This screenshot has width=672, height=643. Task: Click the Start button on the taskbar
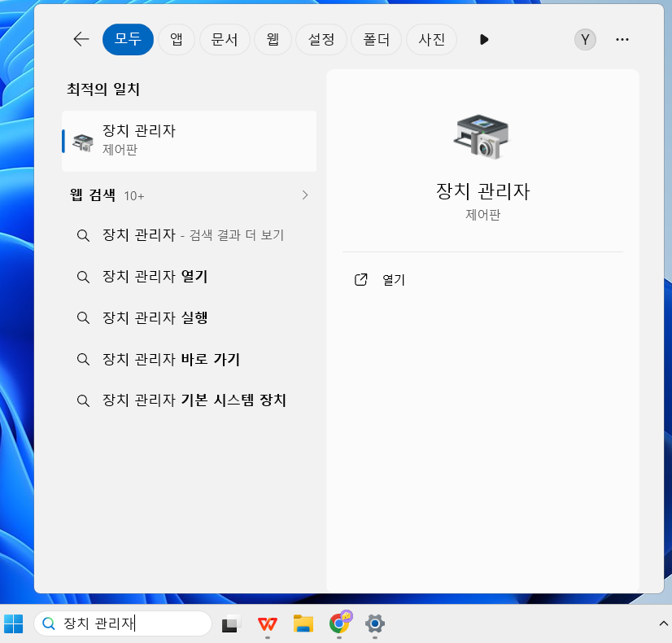point(12,623)
